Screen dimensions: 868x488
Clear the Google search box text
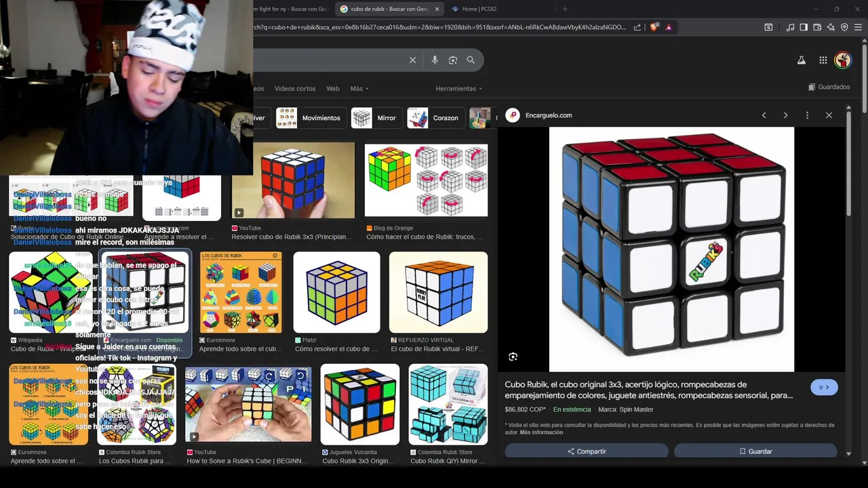(412, 60)
